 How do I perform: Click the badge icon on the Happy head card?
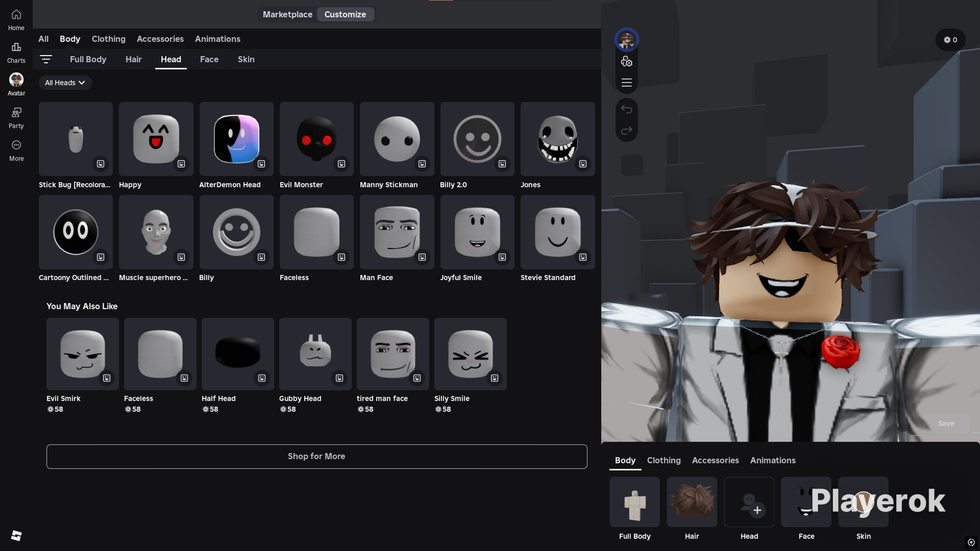pos(181,164)
